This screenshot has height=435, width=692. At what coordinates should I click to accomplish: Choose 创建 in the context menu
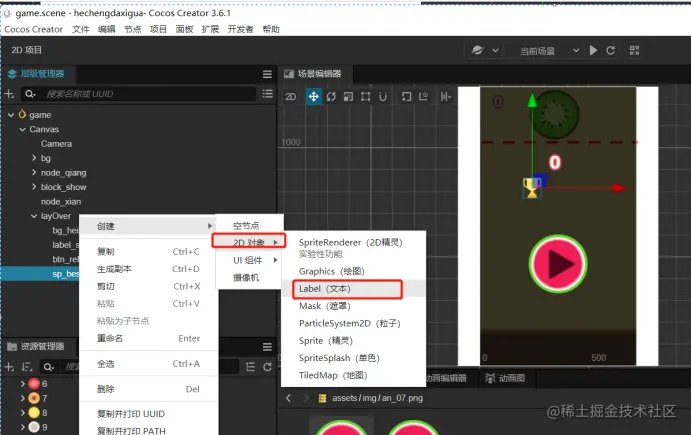click(x=148, y=226)
